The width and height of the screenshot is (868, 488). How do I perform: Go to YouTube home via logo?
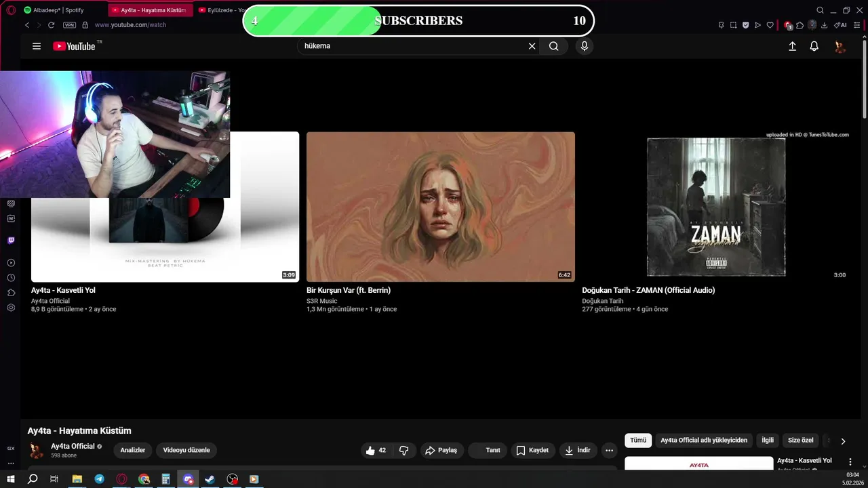click(74, 46)
